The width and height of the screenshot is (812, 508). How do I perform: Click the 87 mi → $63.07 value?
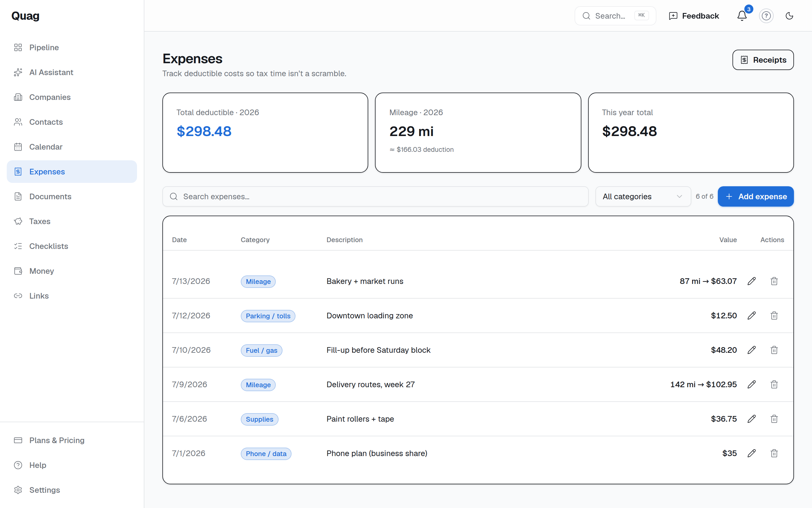(708, 281)
